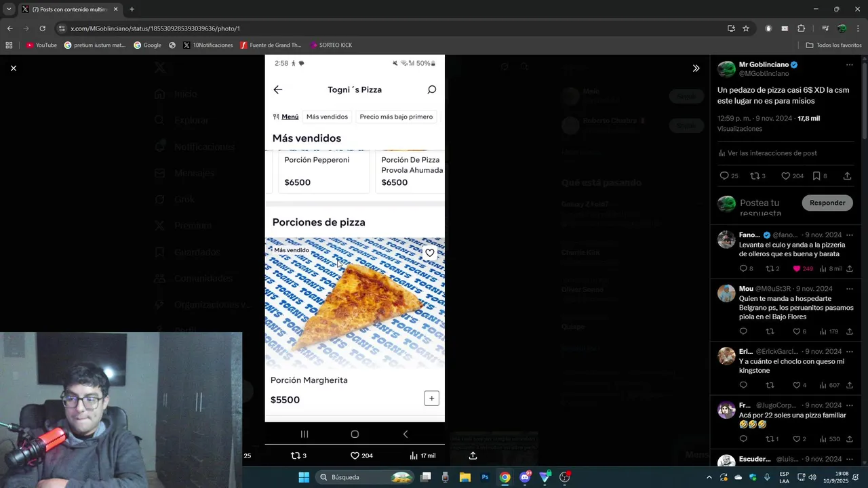Click the Responder button
The image size is (868, 488).
point(827,203)
